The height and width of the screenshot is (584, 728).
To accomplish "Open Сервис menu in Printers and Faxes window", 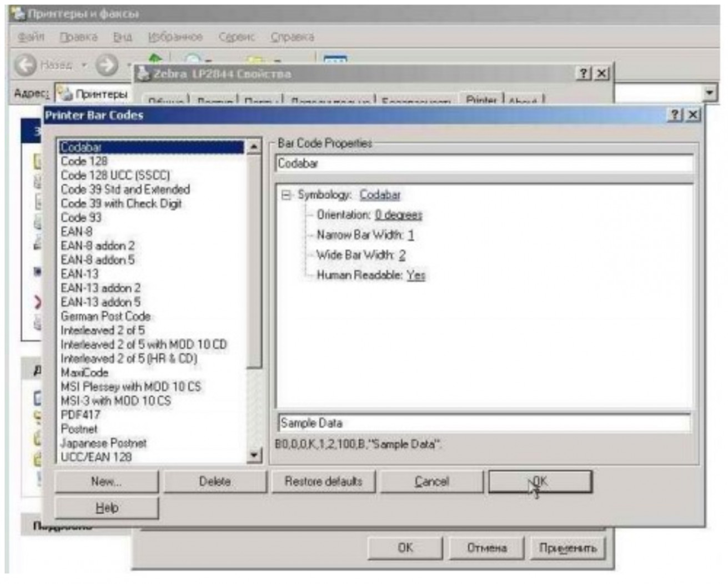I will [237, 37].
